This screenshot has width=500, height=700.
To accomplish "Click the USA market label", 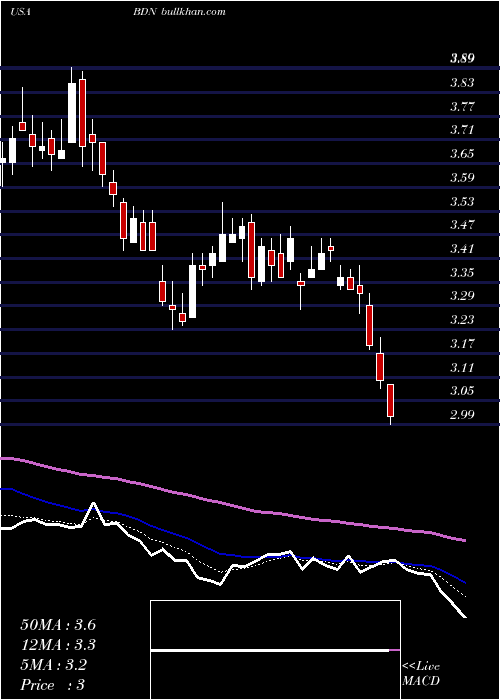I will pos(20,12).
